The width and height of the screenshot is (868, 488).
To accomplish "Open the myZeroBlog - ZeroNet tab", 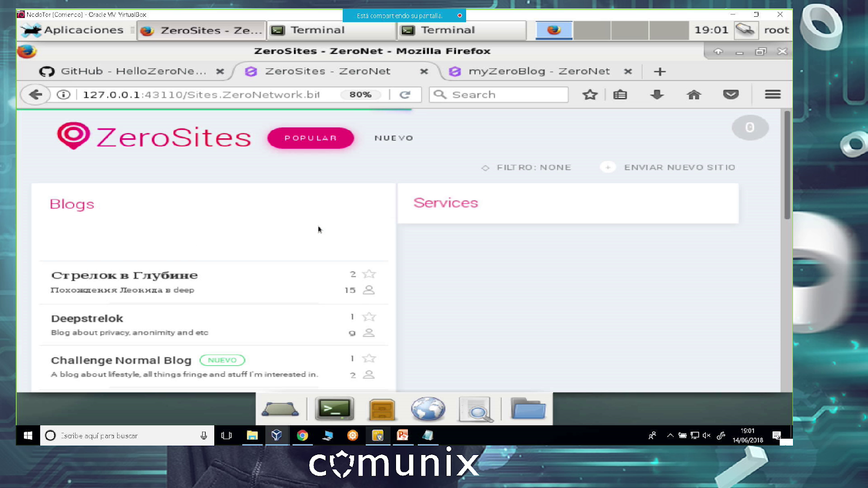I will pyautogui.click(x=539, y=71).
